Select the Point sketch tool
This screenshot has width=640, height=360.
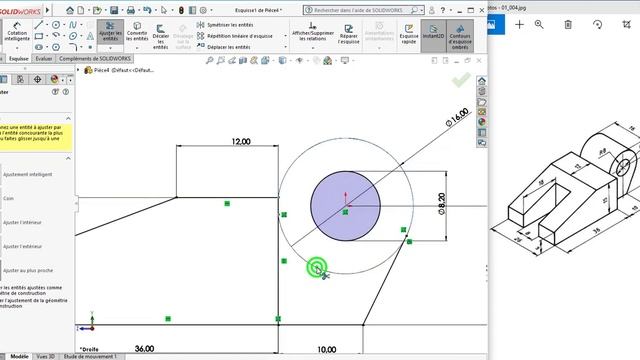click(x=90, y=47)
